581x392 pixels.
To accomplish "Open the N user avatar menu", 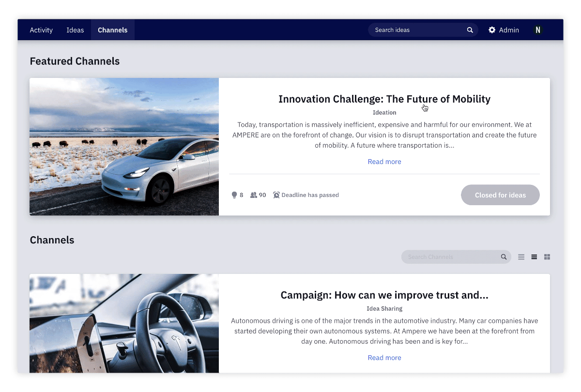I will click(537, 30).
